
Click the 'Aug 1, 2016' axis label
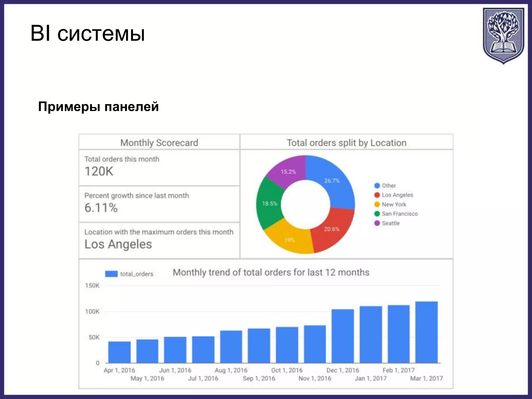(x=231, y=370)
